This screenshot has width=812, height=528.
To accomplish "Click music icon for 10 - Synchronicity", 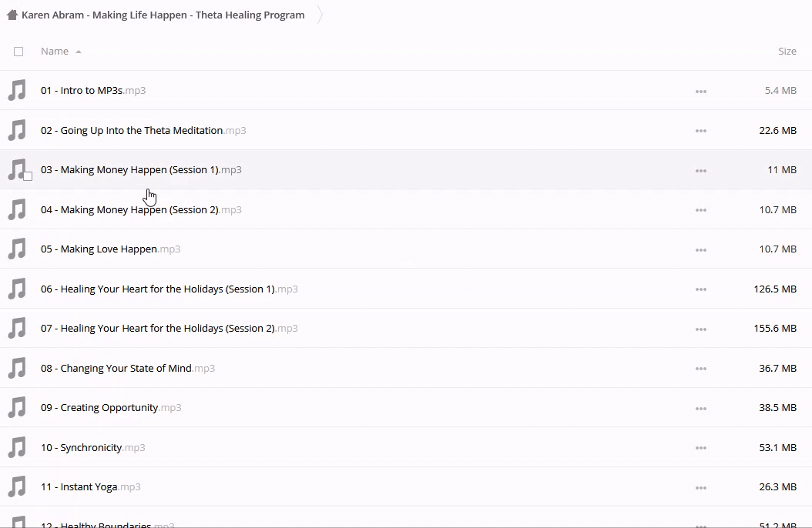I will click(x=17, y=448).
